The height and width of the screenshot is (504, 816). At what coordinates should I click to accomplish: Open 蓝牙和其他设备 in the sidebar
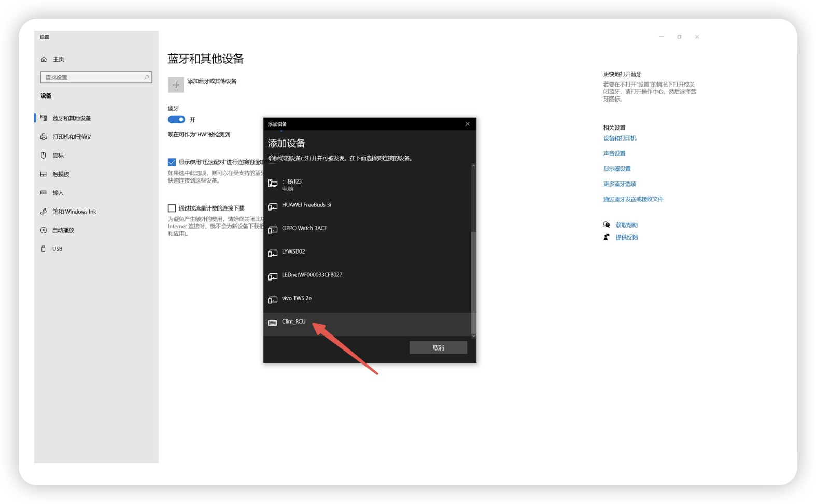point(72,118)
